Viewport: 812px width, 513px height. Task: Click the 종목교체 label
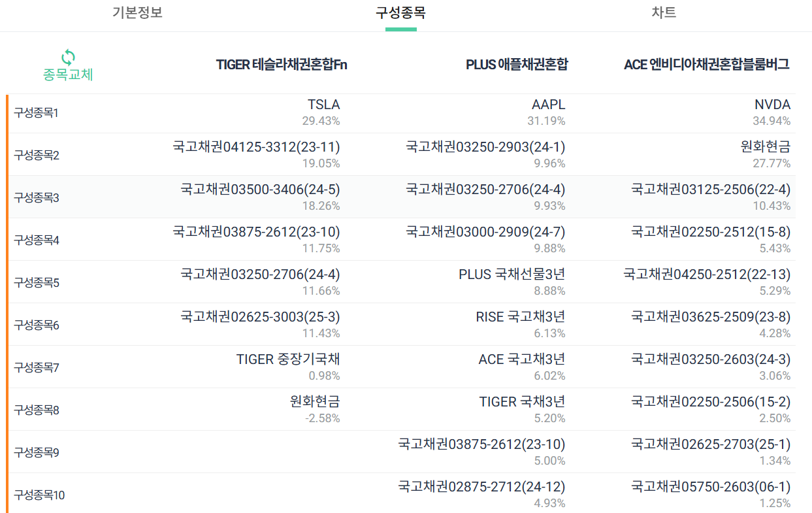(68, 74)
